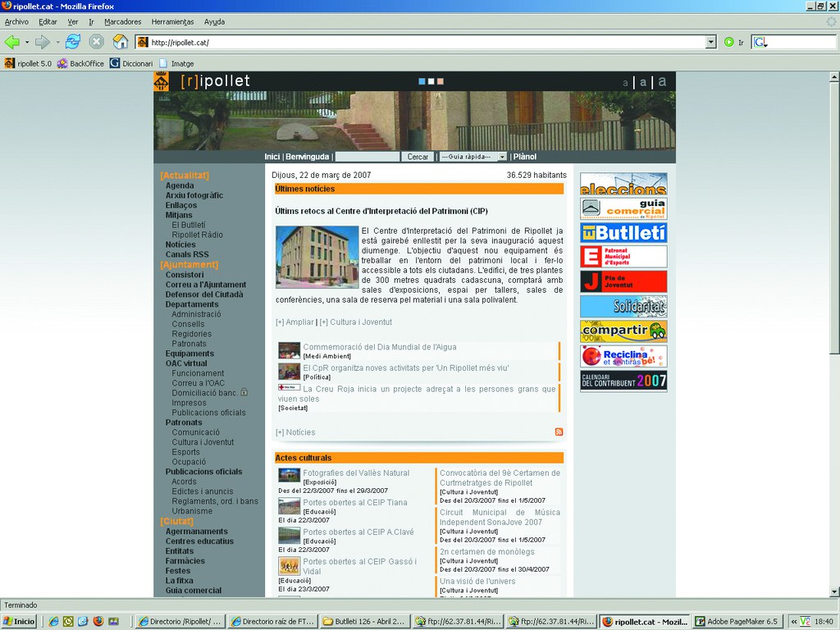Click the site search text field
The width and height of the screenshot is (840, 630).
(367, 157)
